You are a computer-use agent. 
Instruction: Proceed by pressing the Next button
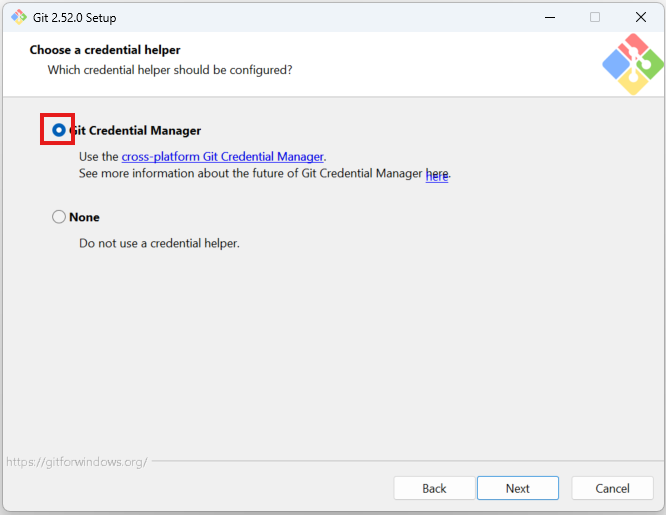(517, 488)
